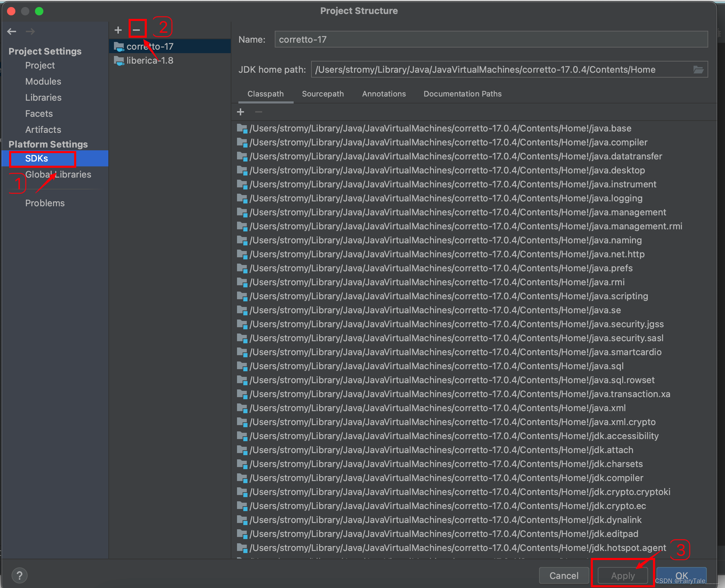This screenshot has height=588, width=725.
Task: Open Global Libraries settings
Action: [x=58, y=174]
